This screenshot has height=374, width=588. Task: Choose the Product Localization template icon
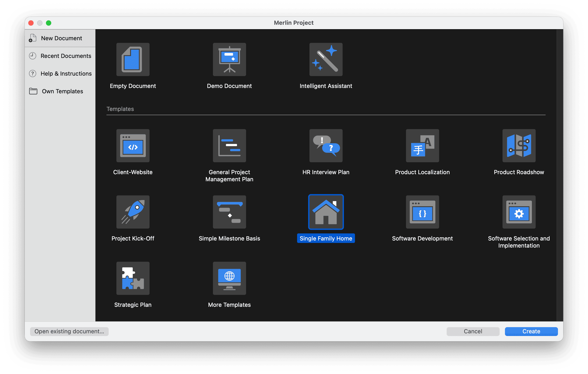[x=422, y=146]
